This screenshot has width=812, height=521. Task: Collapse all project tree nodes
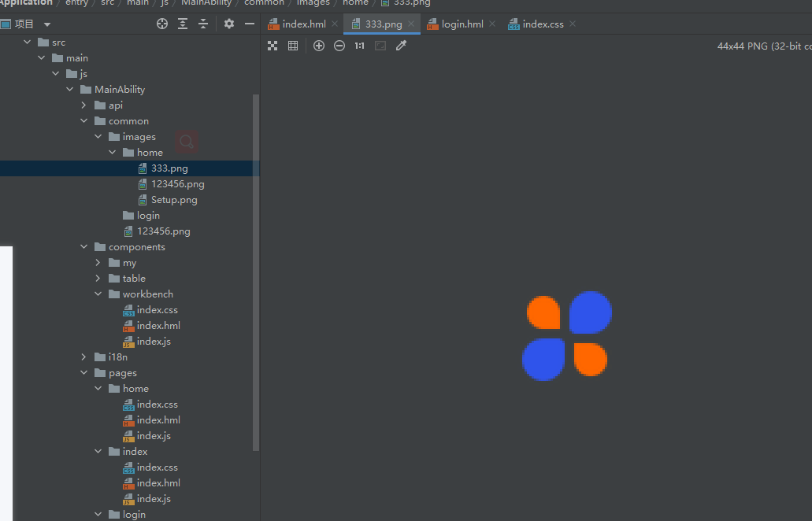coord(203,24)
